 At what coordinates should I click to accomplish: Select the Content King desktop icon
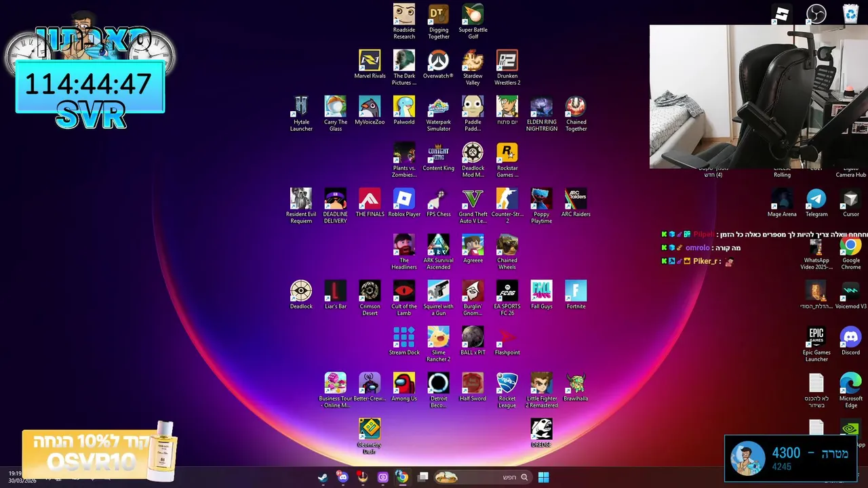[x=439, y=152]
